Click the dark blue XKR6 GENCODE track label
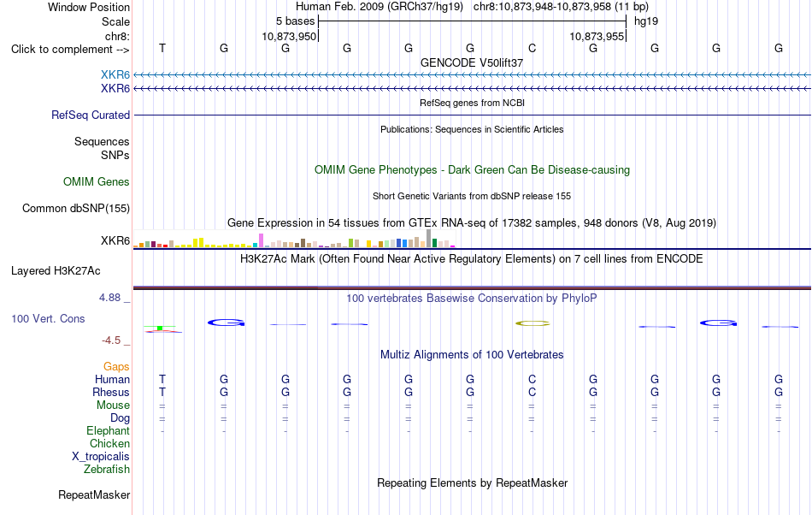 [x=115, y=89]
